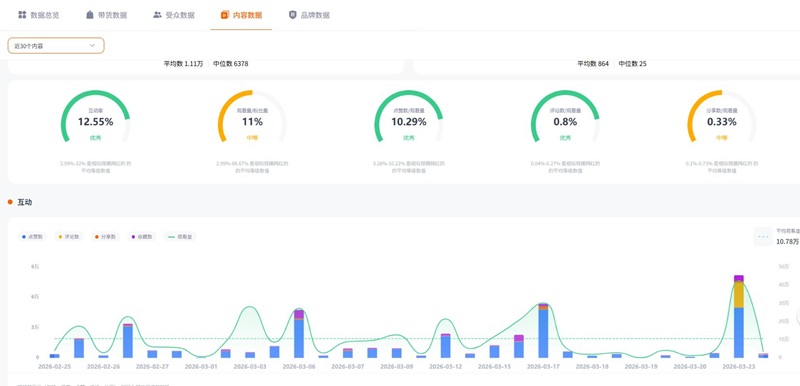The width and height of the screenshot is (800, 386).
Task: Click the 12.55% 互动率 gauge
Action: pyautogui.click(x=95, y=117)
